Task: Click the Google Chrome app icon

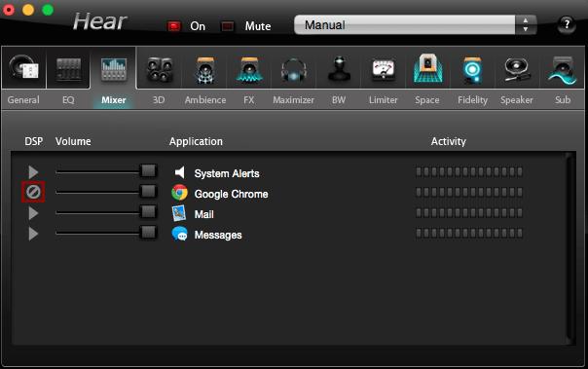Action: tap(180, 193)
